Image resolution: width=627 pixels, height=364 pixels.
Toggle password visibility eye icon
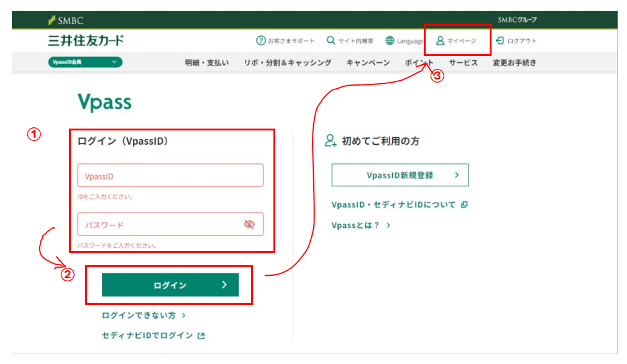point(249,224)
